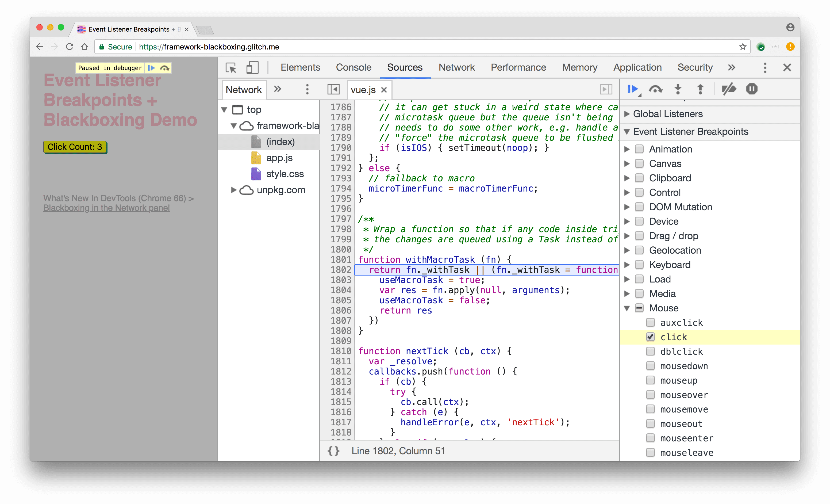
Task: Expand the Animation breakpoints category
Action: pyautogui.click(x=630, y=149)
